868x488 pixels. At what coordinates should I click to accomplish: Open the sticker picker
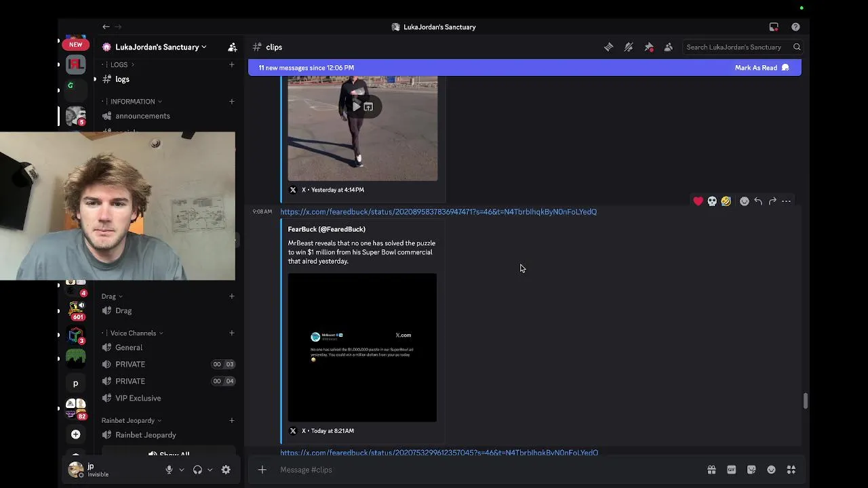tap(751, 470)
